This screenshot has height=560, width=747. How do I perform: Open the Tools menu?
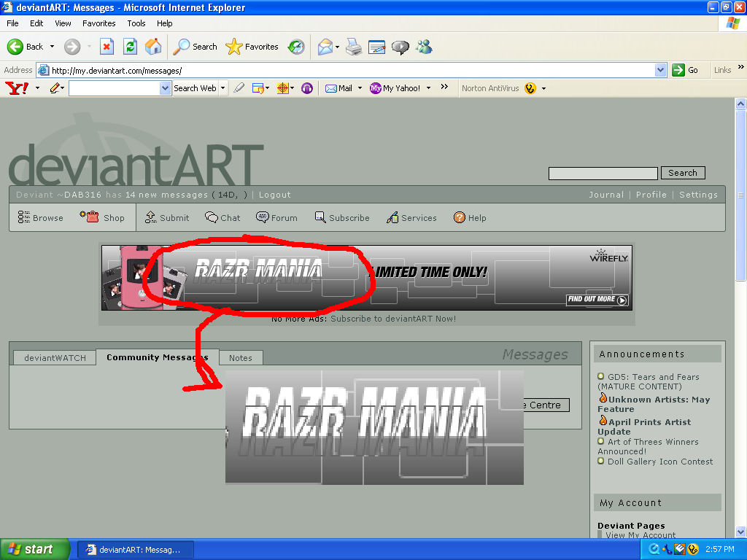click(x=136, y=23)
